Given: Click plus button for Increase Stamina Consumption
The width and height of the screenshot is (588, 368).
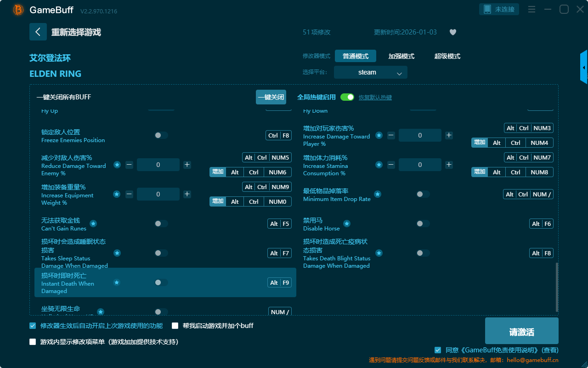Looking at the screenshot, I should tap(449, 165).
